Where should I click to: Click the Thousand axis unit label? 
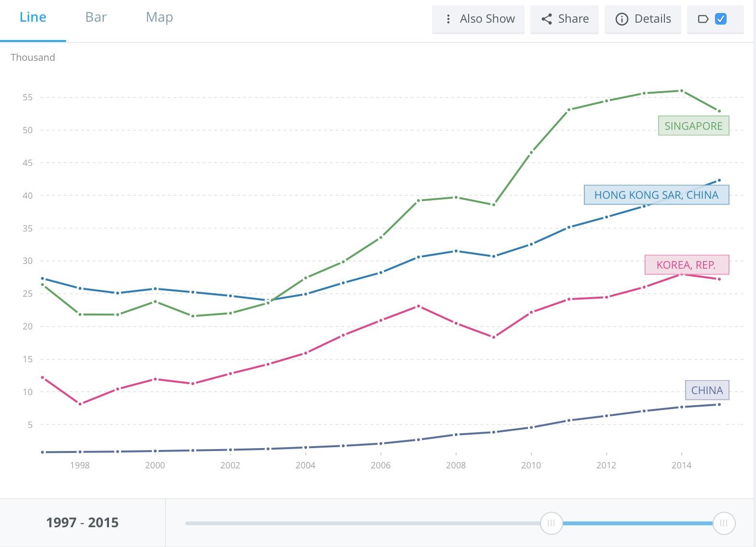click(33, 57)
